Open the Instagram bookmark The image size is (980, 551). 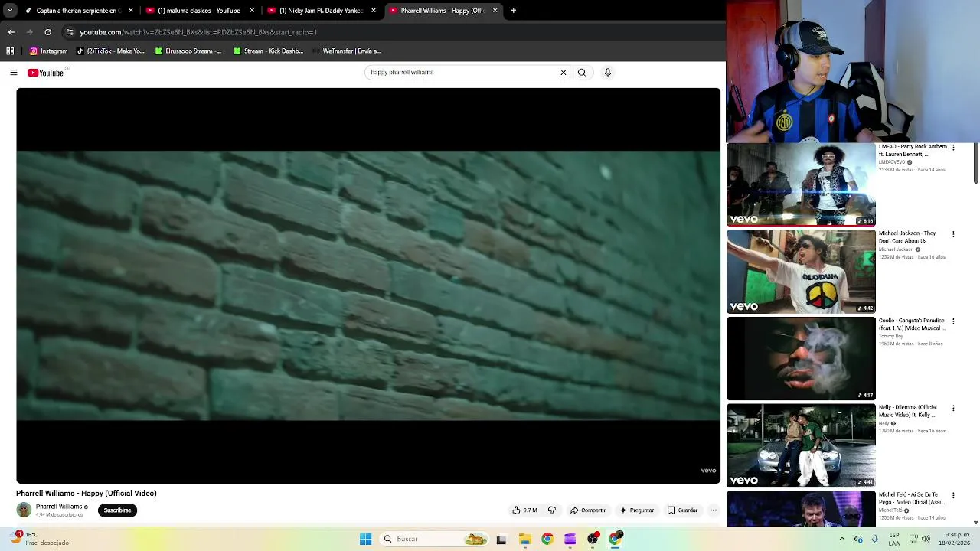coord(49,51)
